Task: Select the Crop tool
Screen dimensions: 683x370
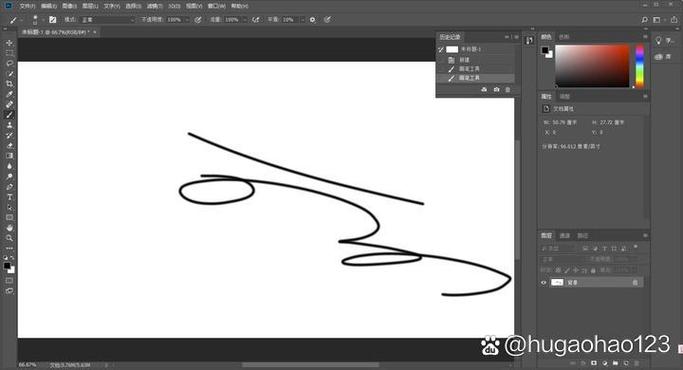Action: [x=10, y=84]
